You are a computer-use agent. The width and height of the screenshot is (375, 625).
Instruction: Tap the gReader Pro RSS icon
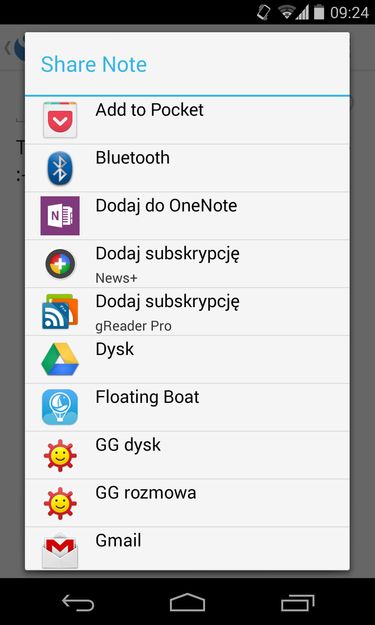click(60, 311)
